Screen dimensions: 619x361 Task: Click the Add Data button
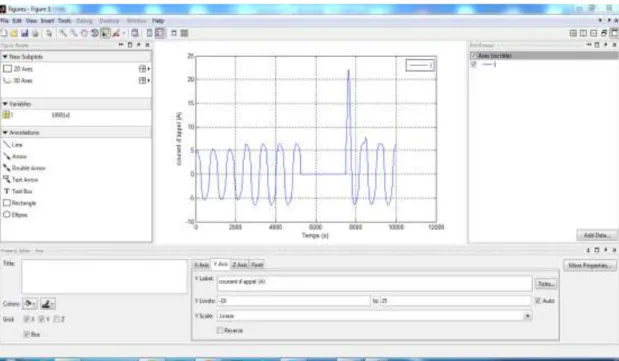click(x=597, y=235)
